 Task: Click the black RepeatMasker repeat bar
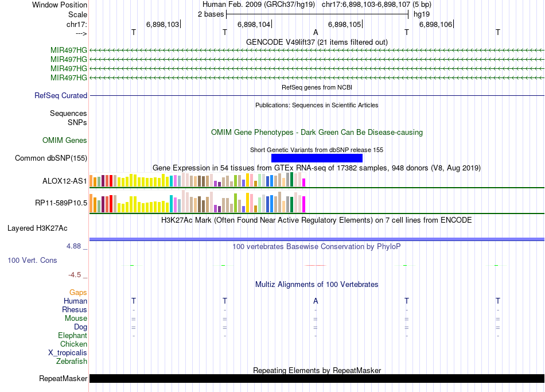point(317,378)
